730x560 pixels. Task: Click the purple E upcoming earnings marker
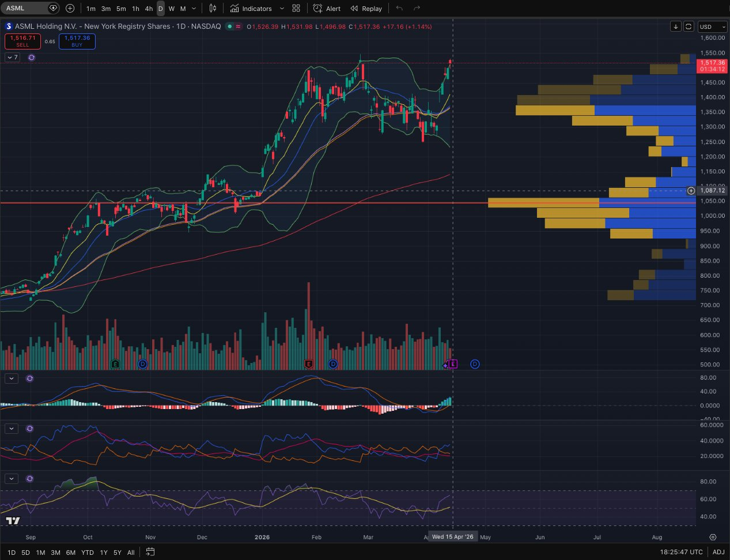tap(453, 364)
